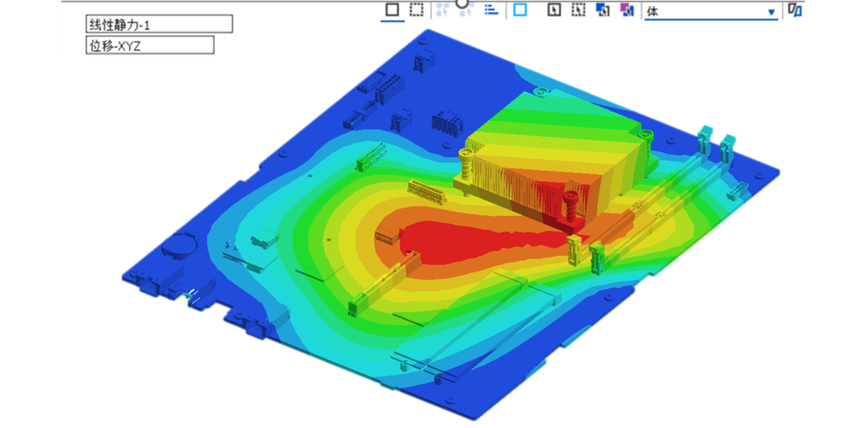
Task: Select the dashed rectangle selection mode icon
Action: pos(416,10)
